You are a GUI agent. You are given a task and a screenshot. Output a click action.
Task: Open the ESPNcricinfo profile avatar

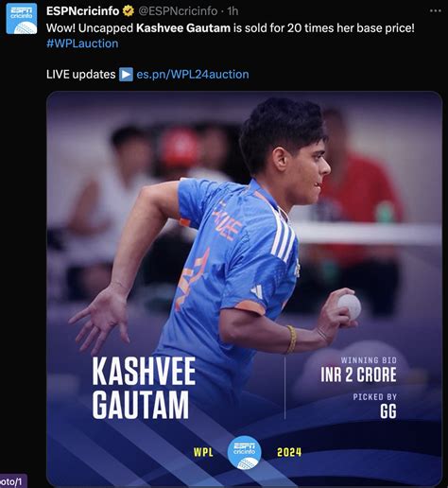click(x=22, y=19)
